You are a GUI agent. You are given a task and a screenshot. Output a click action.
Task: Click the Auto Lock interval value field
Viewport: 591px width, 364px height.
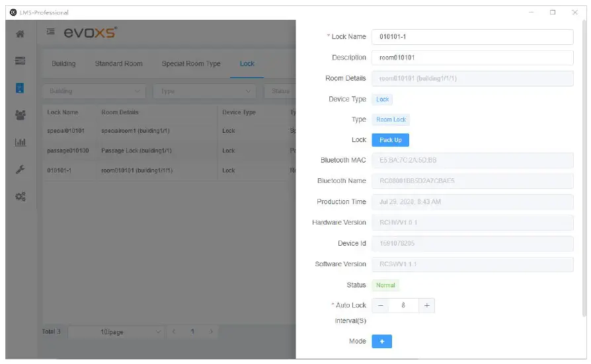(403, 306)
